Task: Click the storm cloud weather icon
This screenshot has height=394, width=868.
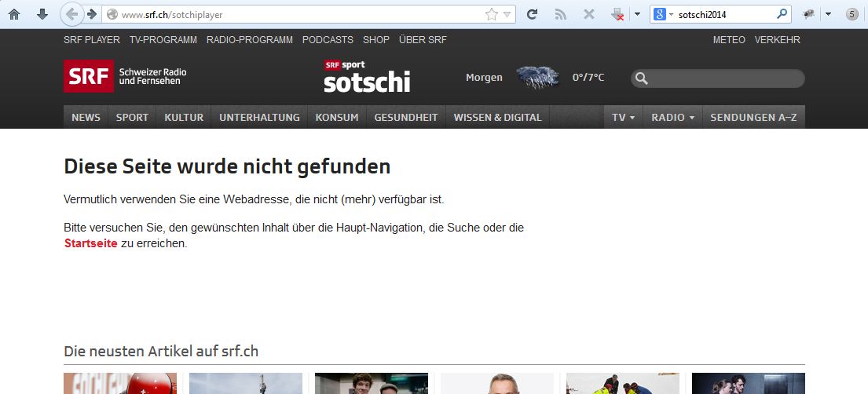Action: pos(537,78)
